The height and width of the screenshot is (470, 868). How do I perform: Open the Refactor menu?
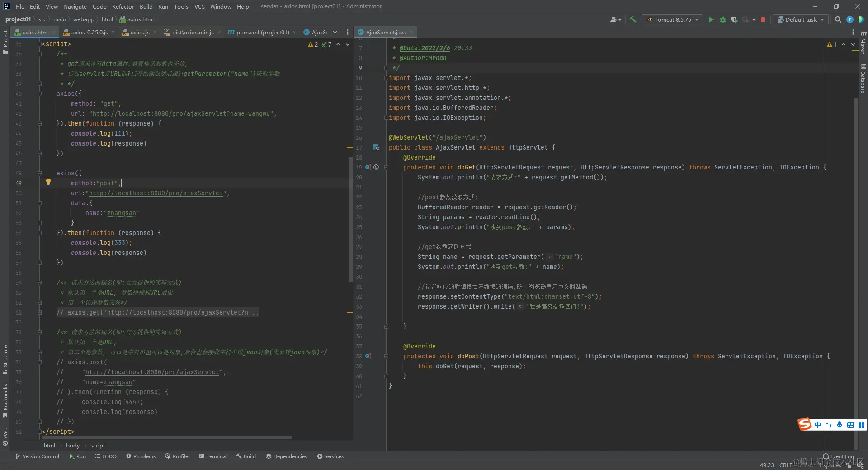click(x=123, y=6)
